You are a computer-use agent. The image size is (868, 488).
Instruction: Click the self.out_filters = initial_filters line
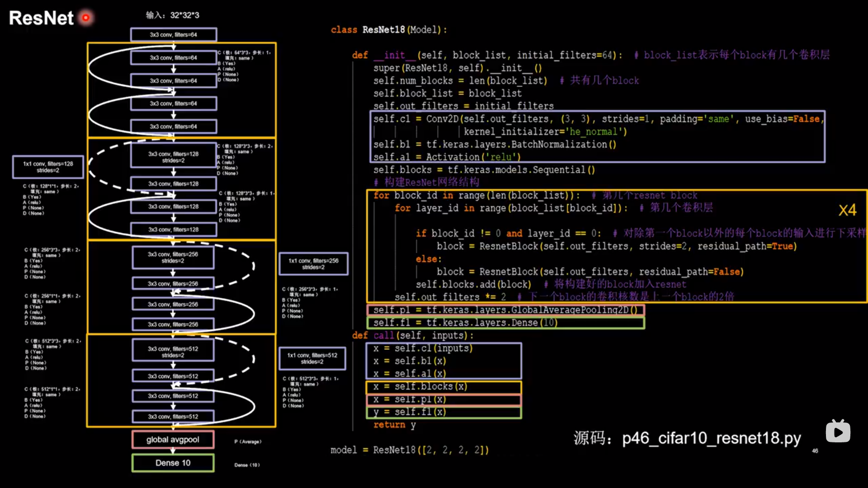pyautogui.click(x=463, y=106)
